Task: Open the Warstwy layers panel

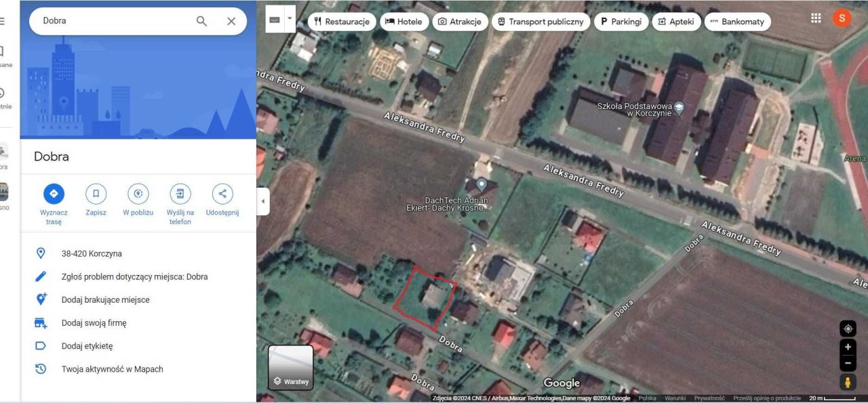Action: click(291, 368)
